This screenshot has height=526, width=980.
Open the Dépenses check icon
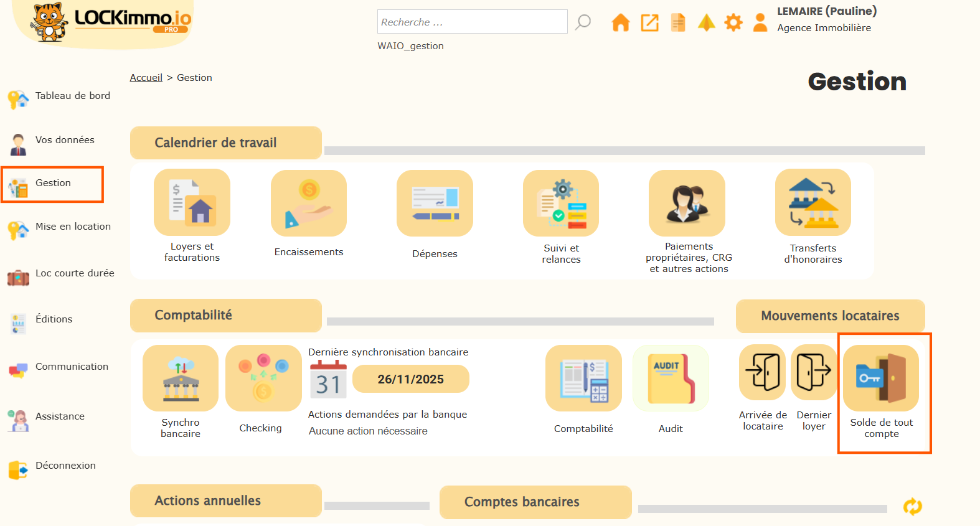pyautogui.click(x=435, y=204)
